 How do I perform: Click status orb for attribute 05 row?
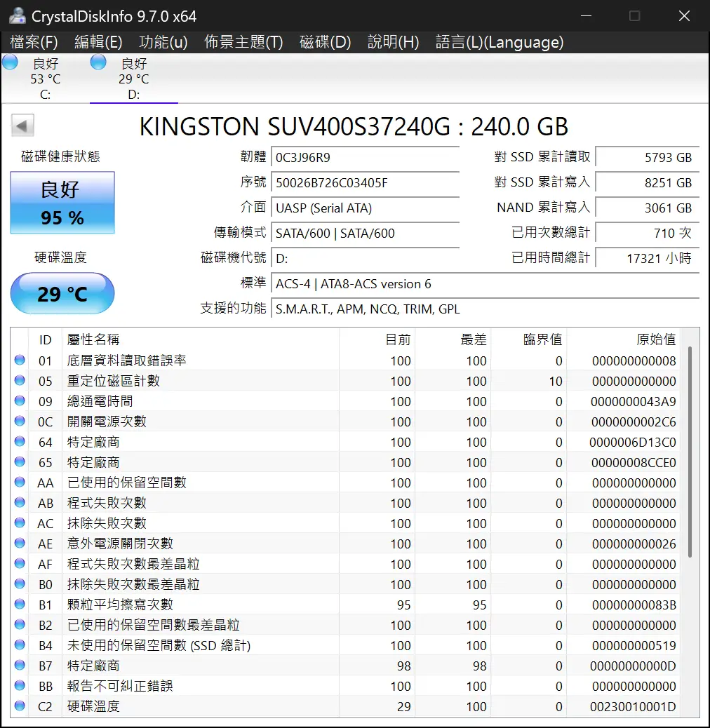[x=20, y=380]
